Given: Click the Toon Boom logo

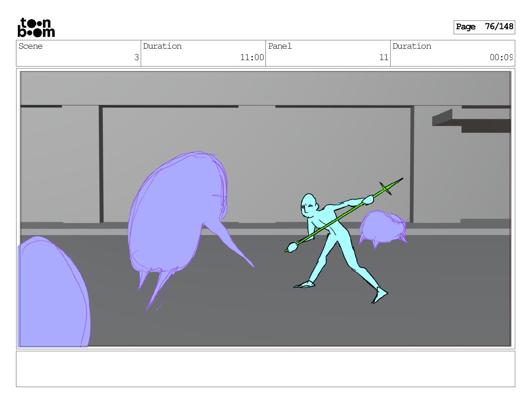Looking at the screenshot, I should tap(36, 28).
